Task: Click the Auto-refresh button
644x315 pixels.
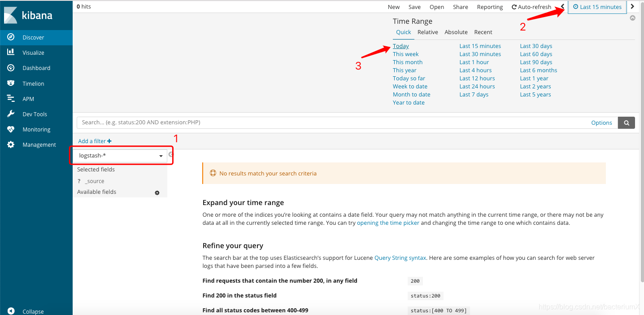Action: pos(531,7)
